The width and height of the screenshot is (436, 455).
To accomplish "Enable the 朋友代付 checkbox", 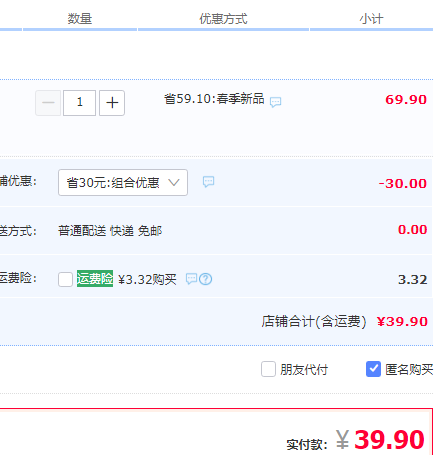I will (x=268, y=369).
